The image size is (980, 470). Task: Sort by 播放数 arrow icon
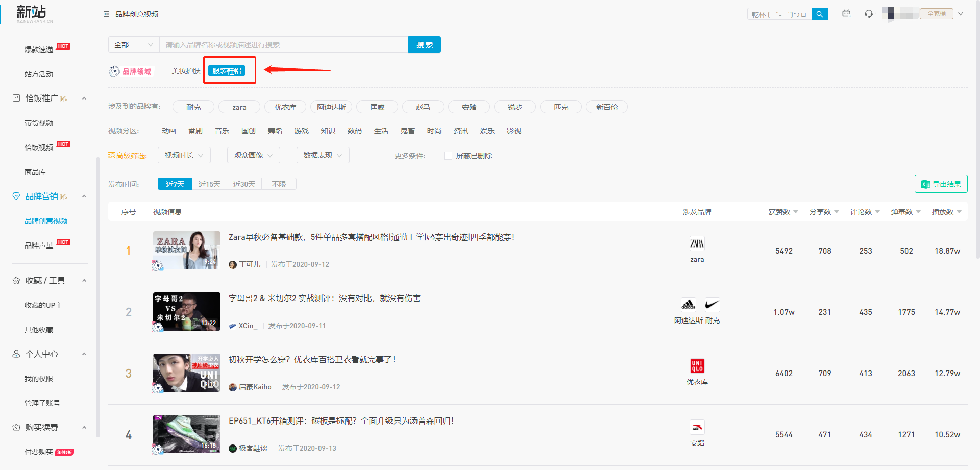[959, 212]
